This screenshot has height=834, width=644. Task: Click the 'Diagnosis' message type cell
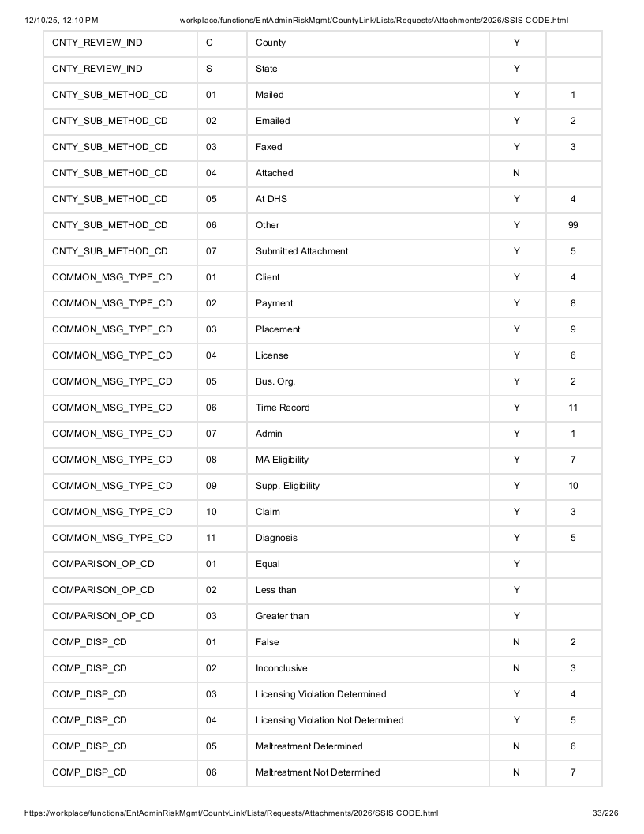tap(368, 538)
